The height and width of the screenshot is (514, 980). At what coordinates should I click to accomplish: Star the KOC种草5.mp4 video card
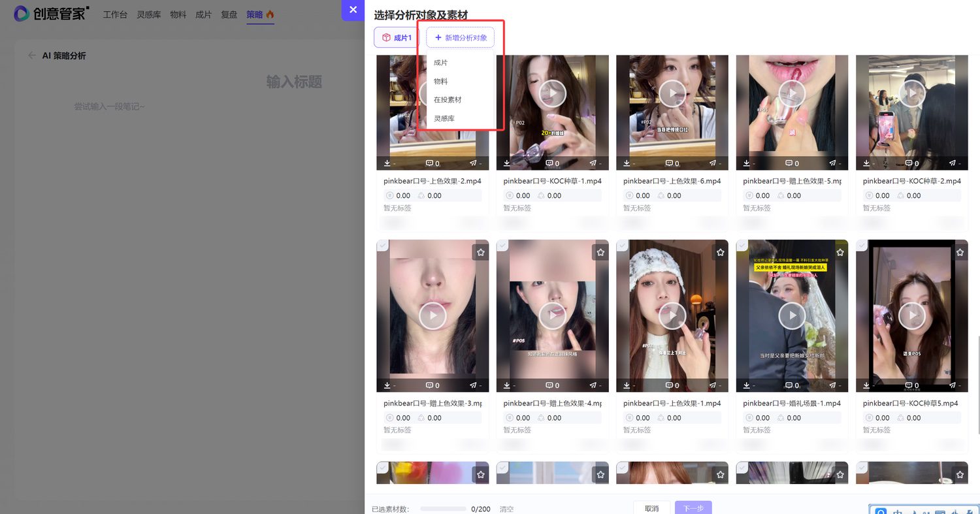pyautogui.click(x=960, y=252)
